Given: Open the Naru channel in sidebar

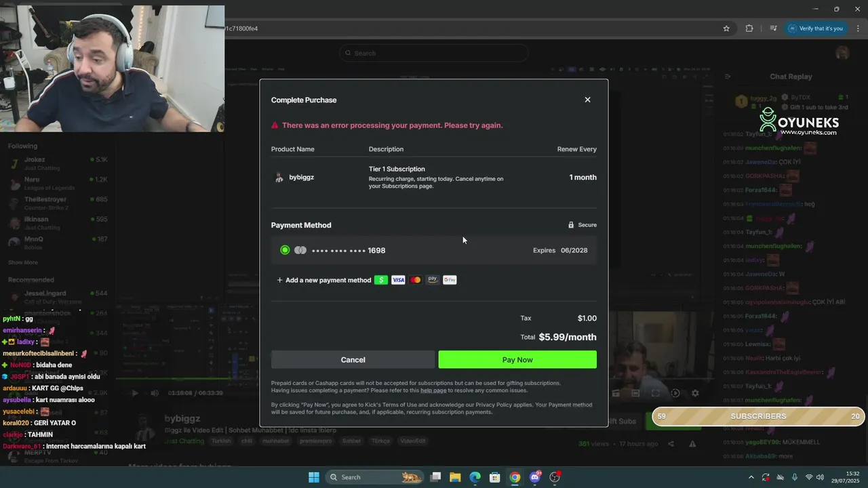Looking at the screenshot, I should [x=58, y=183].
